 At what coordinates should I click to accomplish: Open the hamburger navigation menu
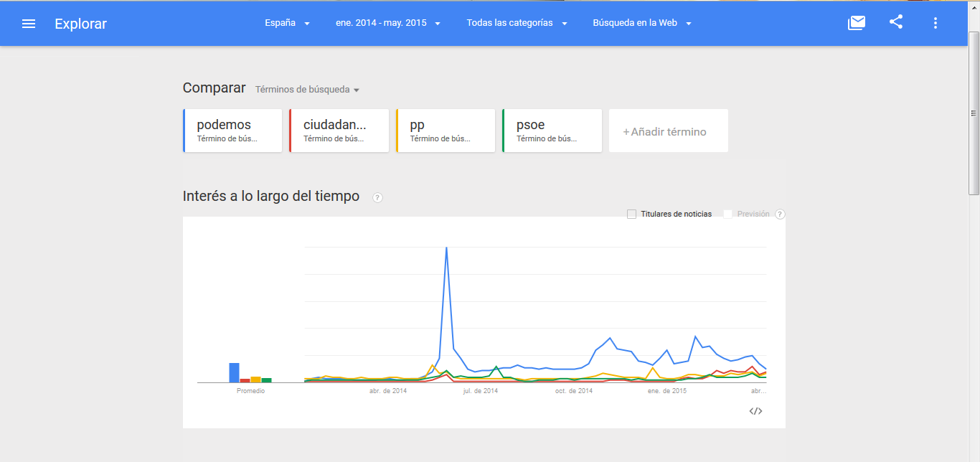(29, 24)
